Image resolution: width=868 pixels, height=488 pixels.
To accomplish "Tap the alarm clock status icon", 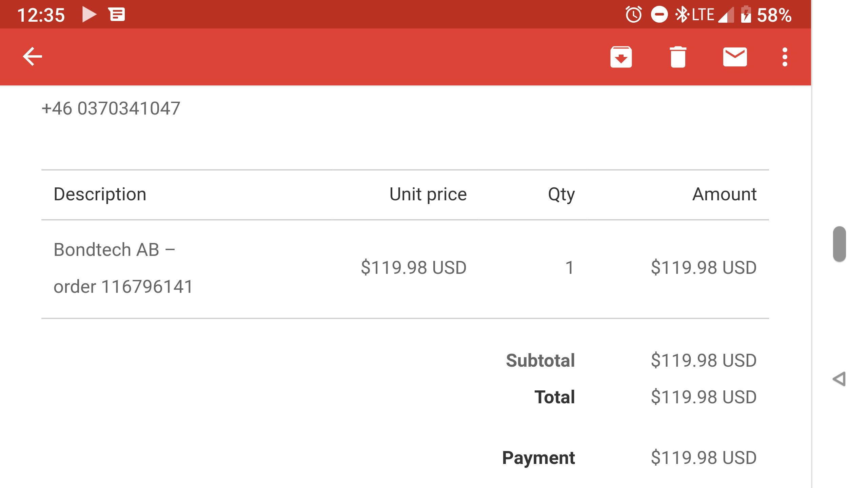I will [633, 15].
